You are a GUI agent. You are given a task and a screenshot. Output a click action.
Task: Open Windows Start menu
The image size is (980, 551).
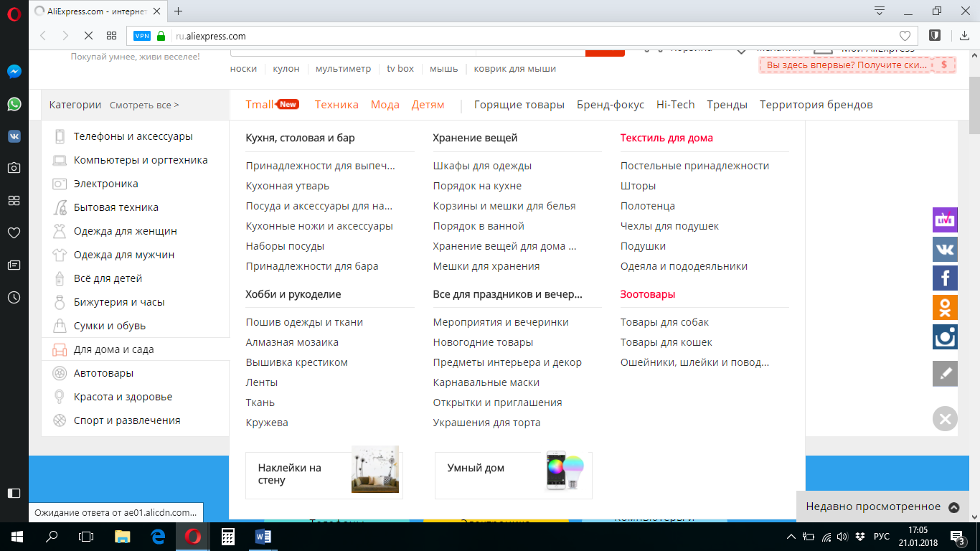pyautogui.click(x=17, y=536)
